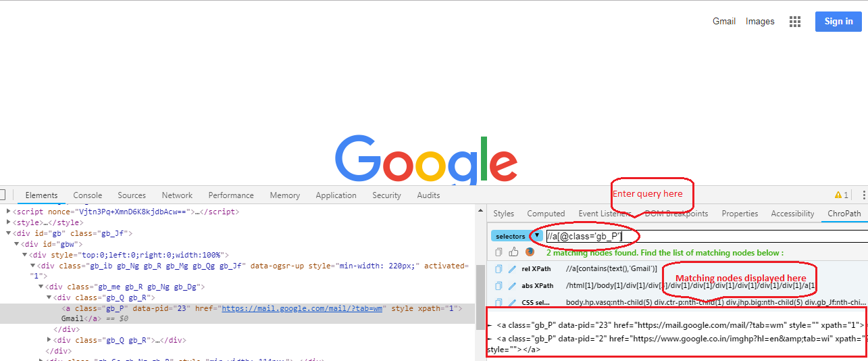Switch to the Computed sidebar tab
This screenshot has height=361, width=868.
(x=546, y=214)
